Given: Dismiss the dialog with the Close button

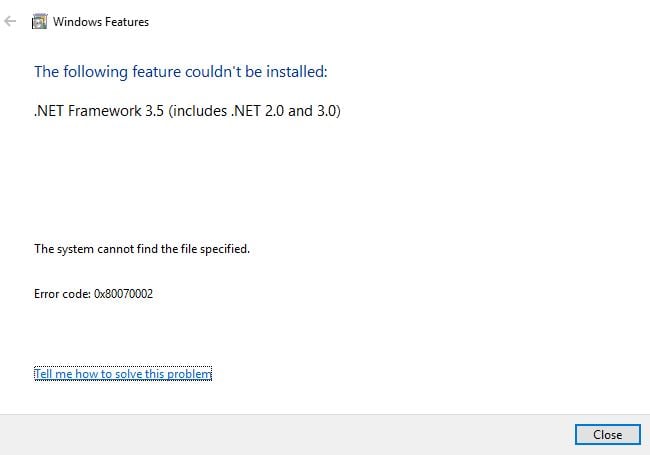Looking at the screenshot, I should [x=608, y=435].
